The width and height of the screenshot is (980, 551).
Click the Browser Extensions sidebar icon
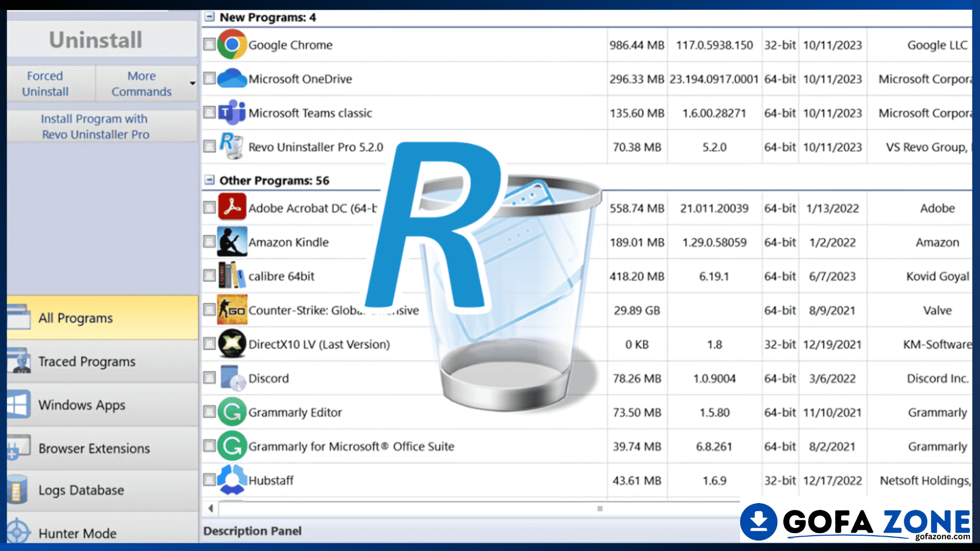pos(19,447)
